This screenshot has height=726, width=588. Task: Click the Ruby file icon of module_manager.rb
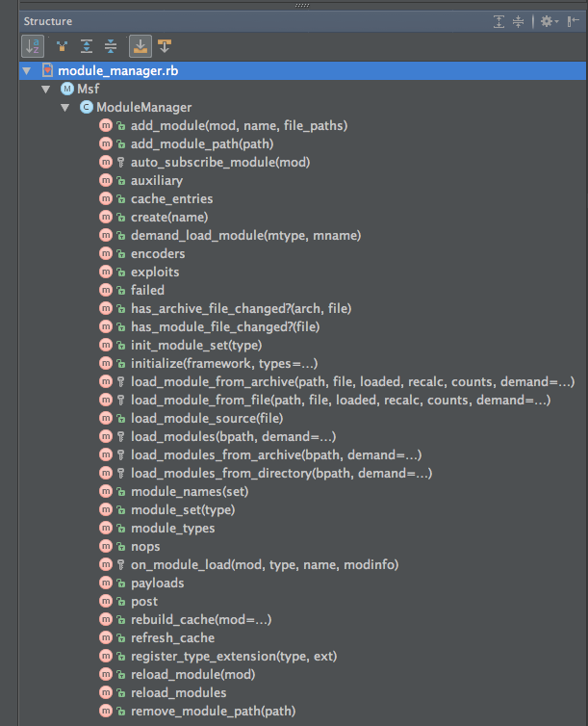coord(47,70)
